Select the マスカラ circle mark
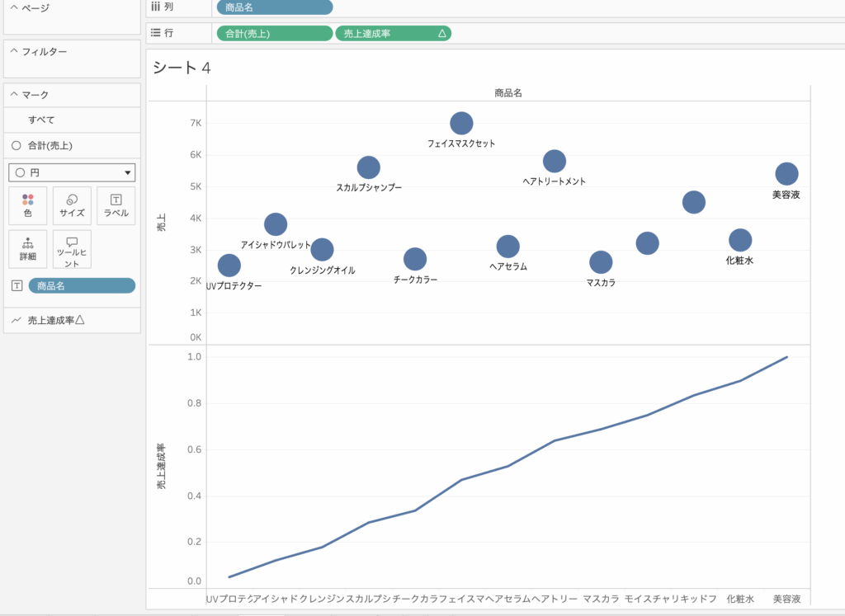The height and width of the screenshot is (616, 845). (601, 262)
